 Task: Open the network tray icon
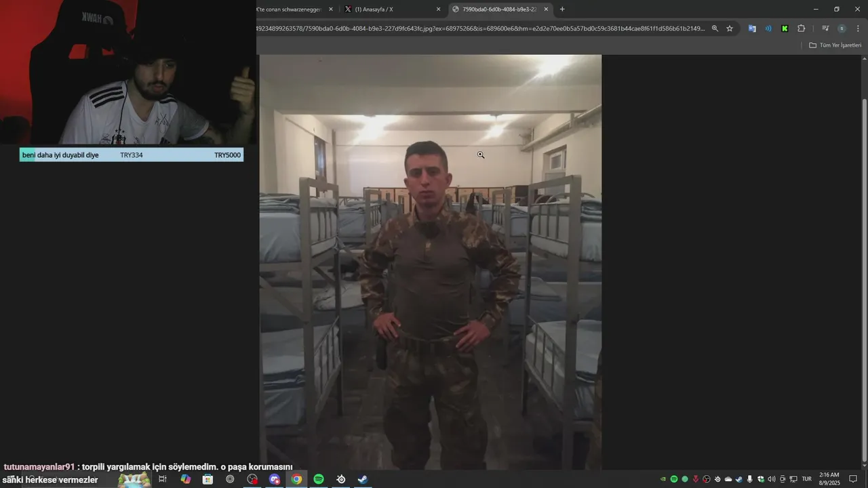tap(793, 479)
